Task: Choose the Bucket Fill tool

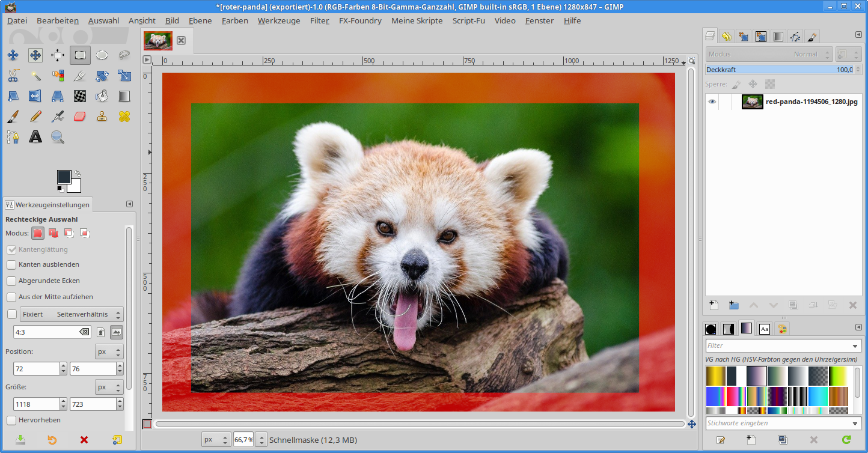Action: click(102, 96)
